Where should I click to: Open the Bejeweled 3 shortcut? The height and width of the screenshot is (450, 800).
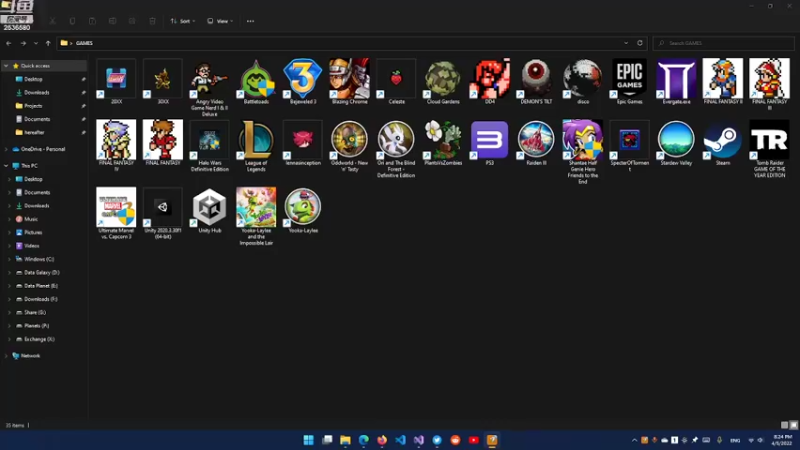coord(303,82)
